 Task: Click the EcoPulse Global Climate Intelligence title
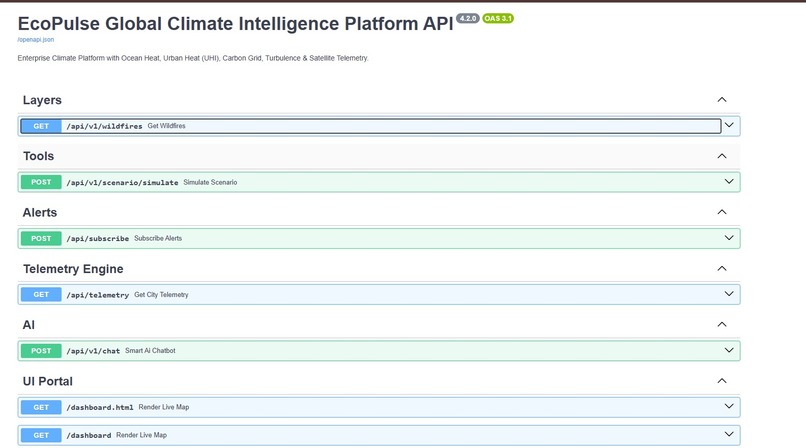tap(235, 24)
